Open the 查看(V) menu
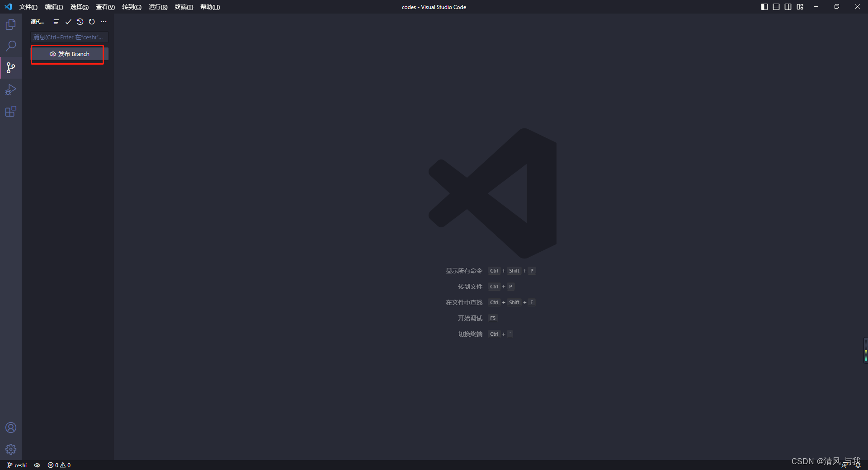The width and height of the screenshot is (868, 470). 105,7
